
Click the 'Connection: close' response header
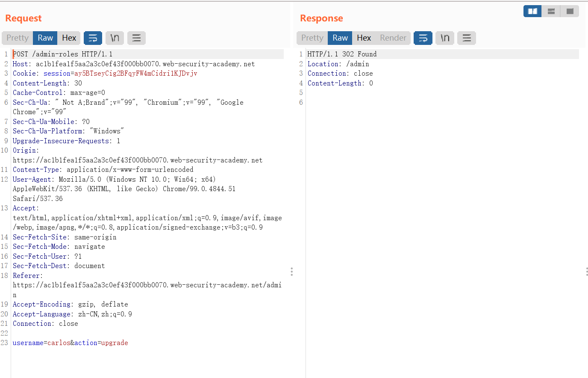click(x=340, y=74)
